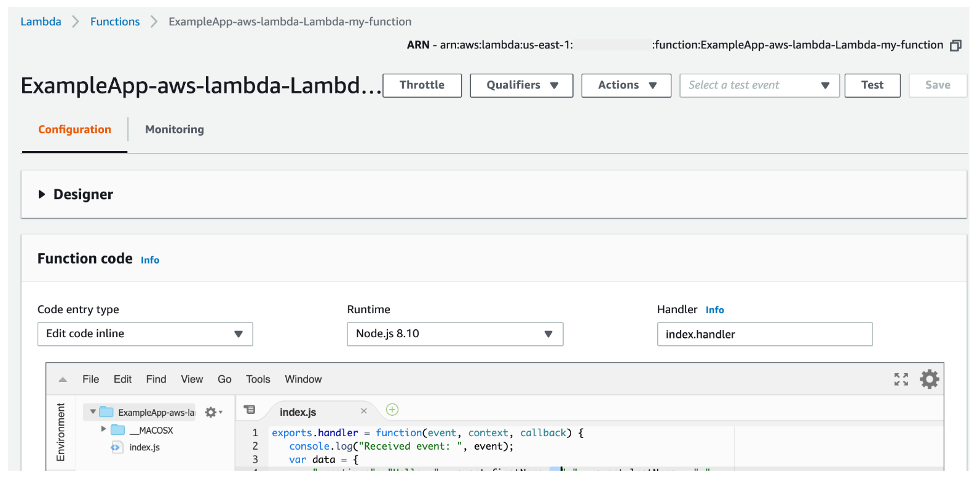The image size is (980, 484).
Task: Expand the Designer section
Action: coord(42,195)
